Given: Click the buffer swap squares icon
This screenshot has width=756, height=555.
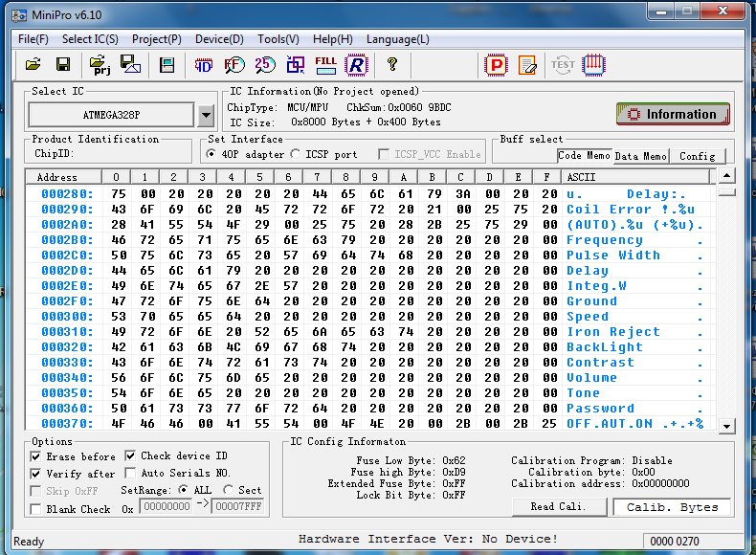Looking at the screenshot, I should 296,65.
